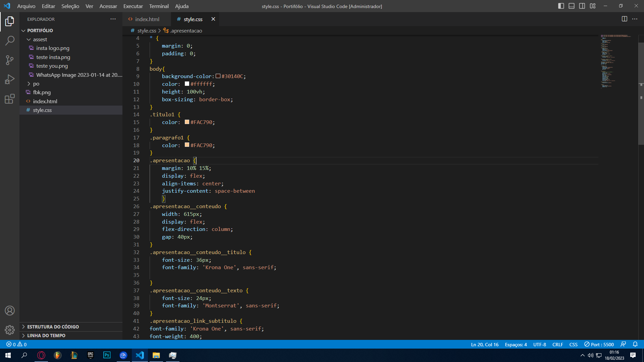Open Windows action center notifications
This screenshot has height=362, width=644.
pyautogui.click(x=633, y=355)
